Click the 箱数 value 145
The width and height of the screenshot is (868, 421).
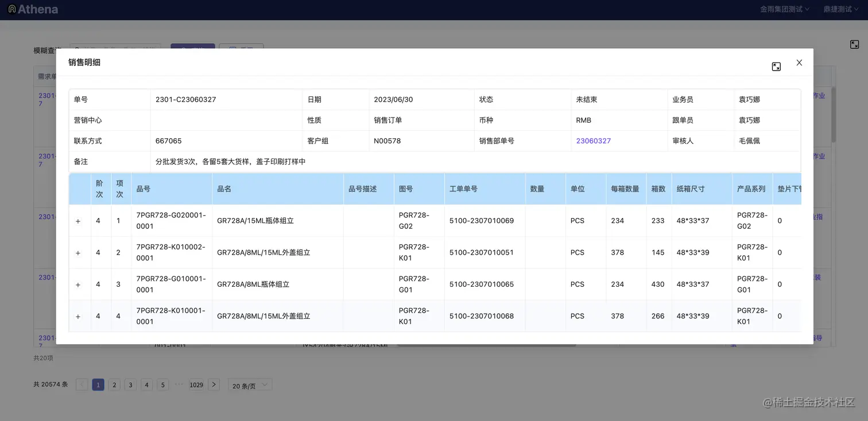[x=658, y=252]
